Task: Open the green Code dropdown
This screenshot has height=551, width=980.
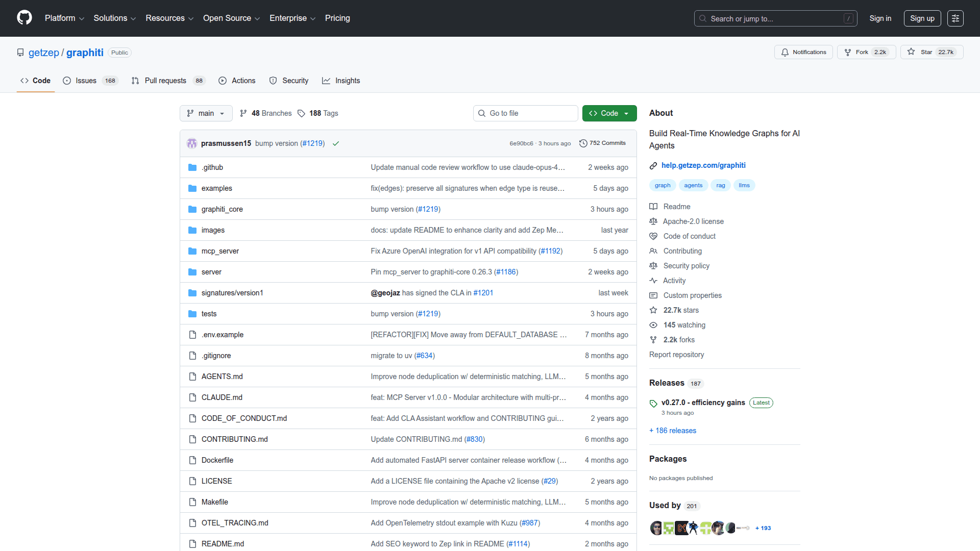Action: coord(609,113)
